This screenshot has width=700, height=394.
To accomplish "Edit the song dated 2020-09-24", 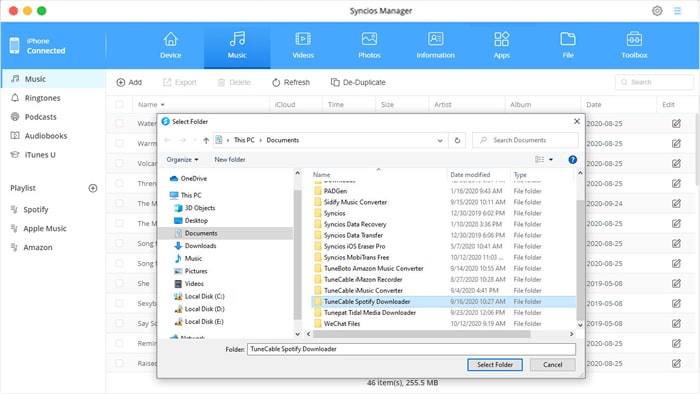I will pyautogui.click(x=676, y=203).
